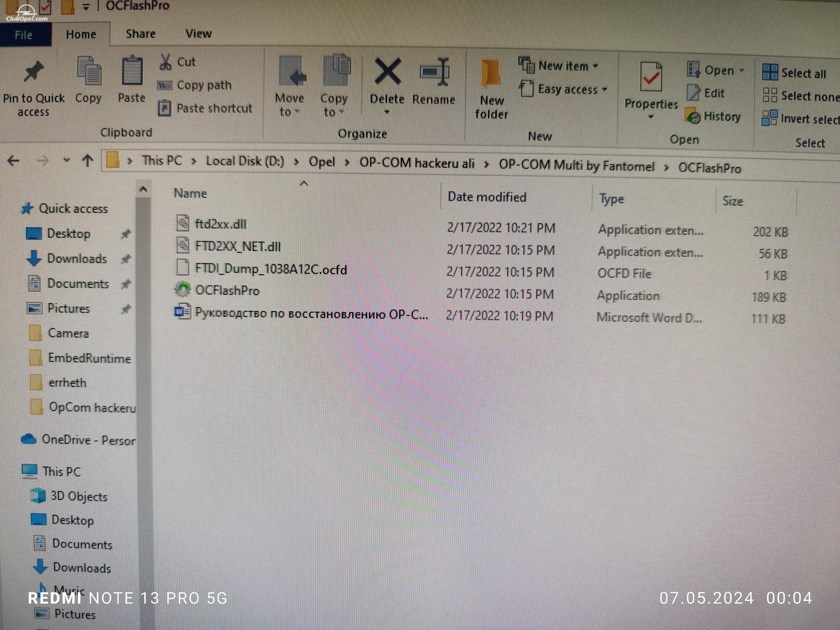Open pinned Desktop under Quick access
This screenshot has width=840, height=630.
click(68, 234)
